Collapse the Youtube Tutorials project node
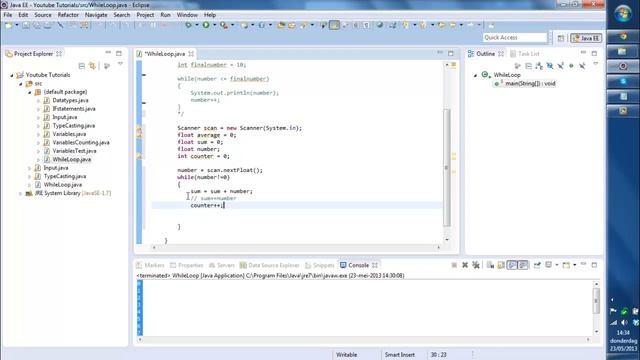This screenshot has width=640, height=360. click(12, 75)
